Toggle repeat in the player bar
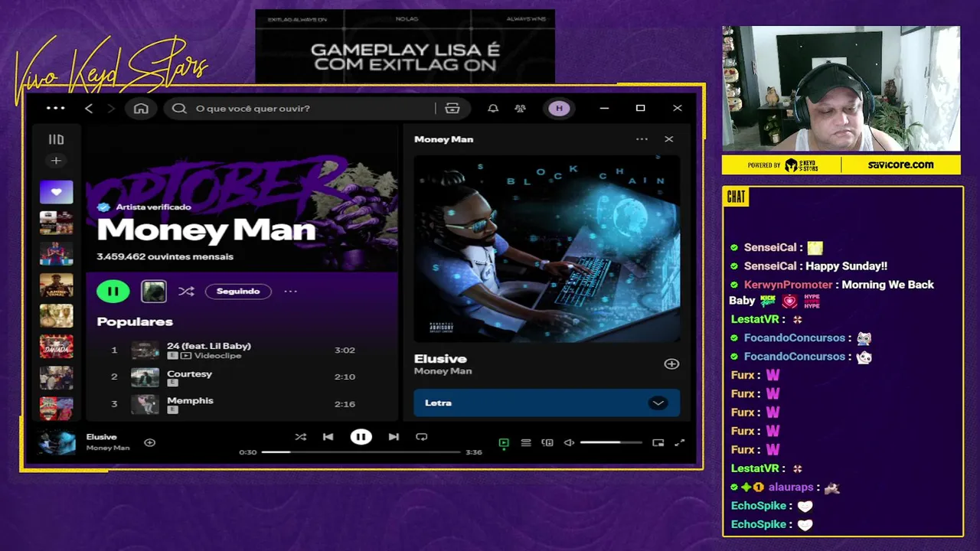Image resolution: width=980 pixels, height=551 pixels. (421, 437)
